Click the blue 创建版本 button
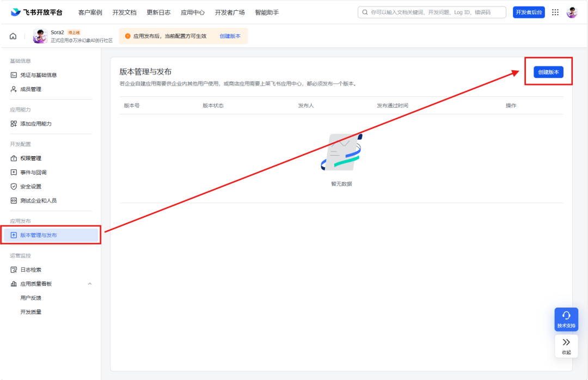The width and height of the screenshot is (588, 380). [x=548, y=72]
